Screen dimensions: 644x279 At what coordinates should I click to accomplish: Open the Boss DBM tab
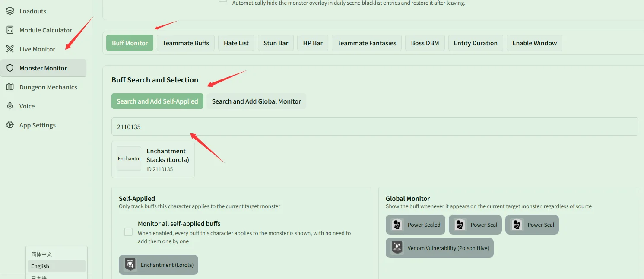tap(425, 43)
